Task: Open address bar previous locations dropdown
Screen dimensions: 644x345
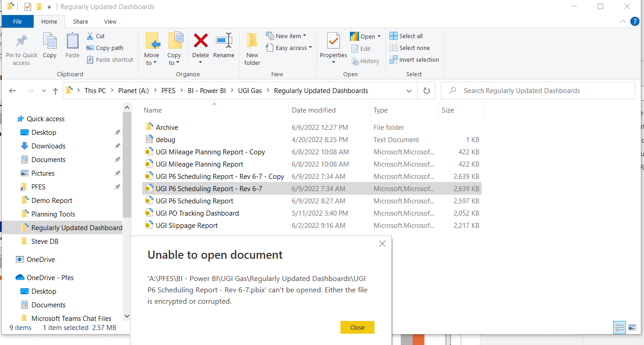Action: coord(409,90)
